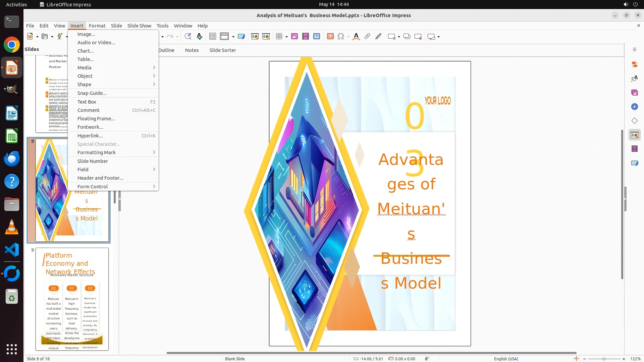Toggle the sidebar Properties deck icon

point(634,64)
